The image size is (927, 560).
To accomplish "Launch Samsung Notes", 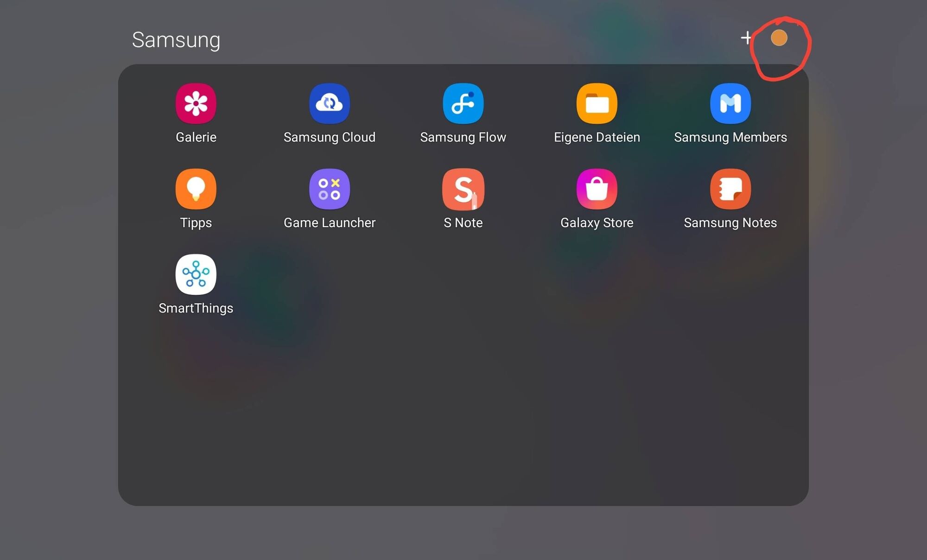I will coord(730,189).
